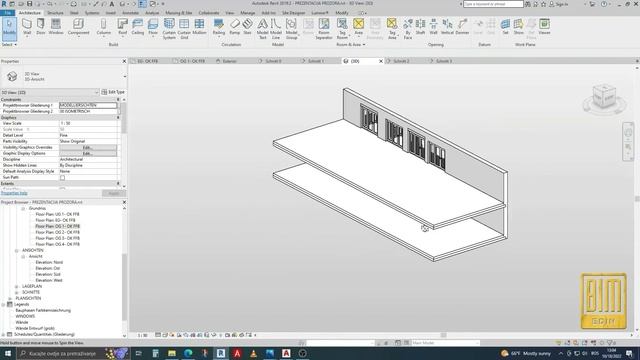The image size is (640, 360).
Task: Select the Room Separator tool
Action: click(x=324, y=28)
